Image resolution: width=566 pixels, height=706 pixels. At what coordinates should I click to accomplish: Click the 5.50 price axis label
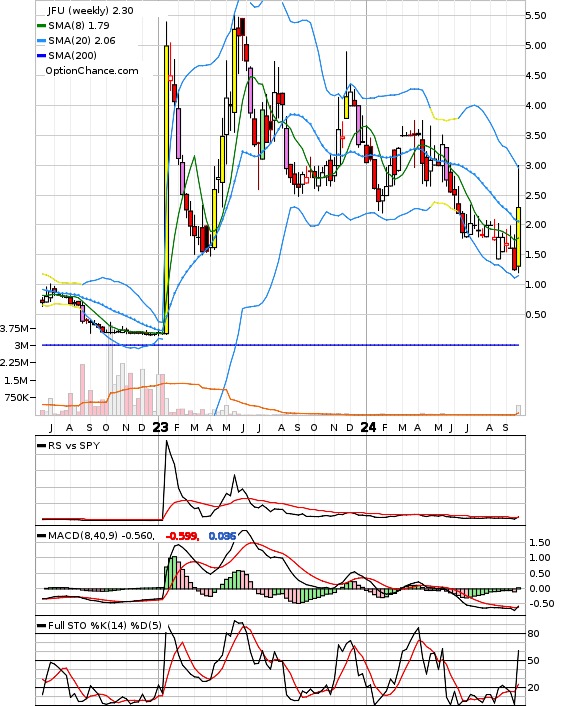coord(536,16)
